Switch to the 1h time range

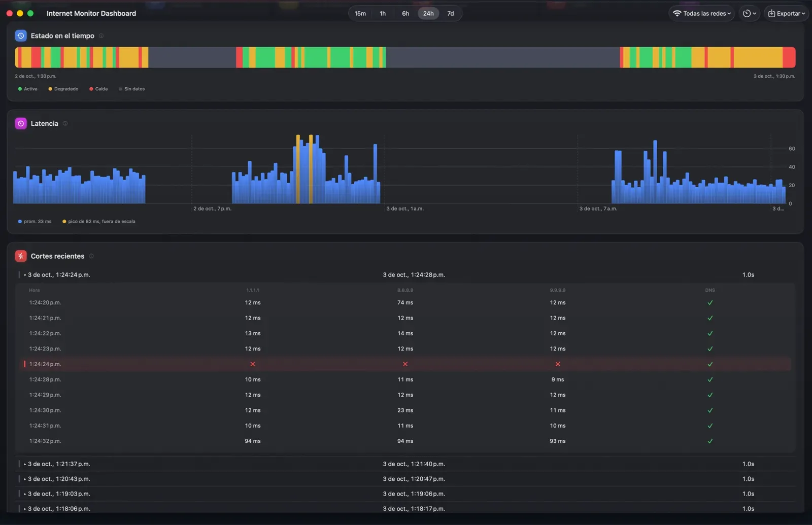383,14
